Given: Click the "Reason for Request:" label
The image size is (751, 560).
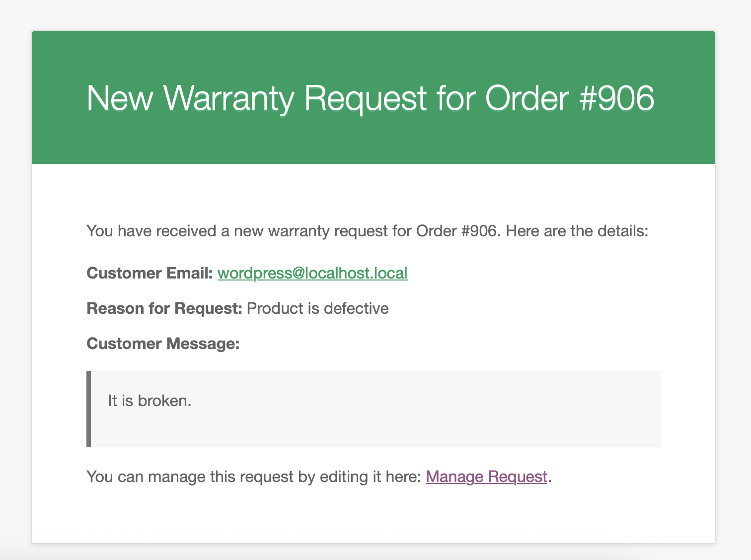Looking at the screenshot, I should (164, 308).
